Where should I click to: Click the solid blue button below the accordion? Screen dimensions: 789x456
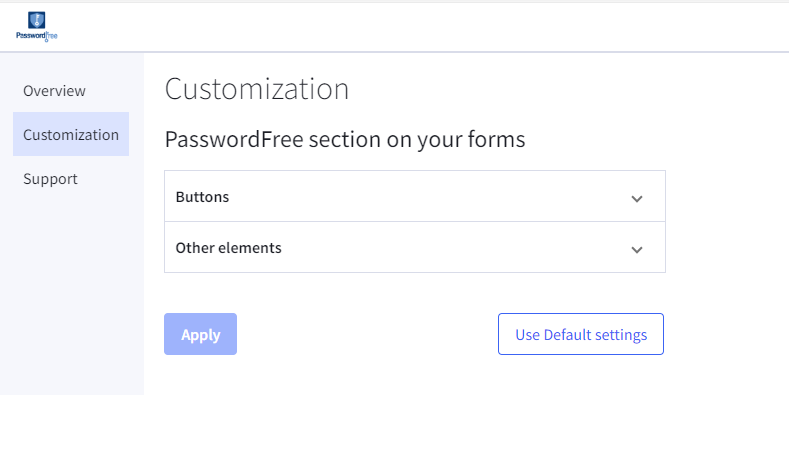click(200, 334)
